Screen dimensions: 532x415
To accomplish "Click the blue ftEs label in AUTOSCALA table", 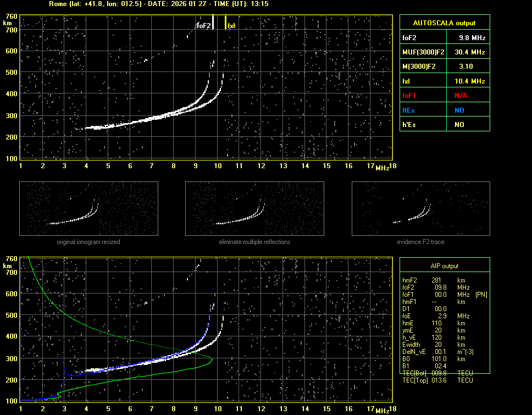I will [x=408, y=110].
